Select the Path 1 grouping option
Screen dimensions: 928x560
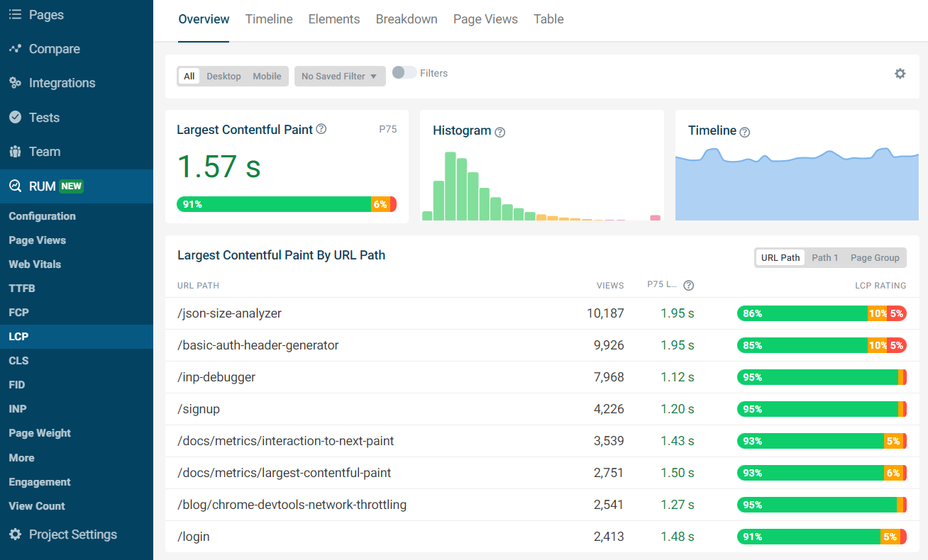pyautogui.click(x=825, y=257)
